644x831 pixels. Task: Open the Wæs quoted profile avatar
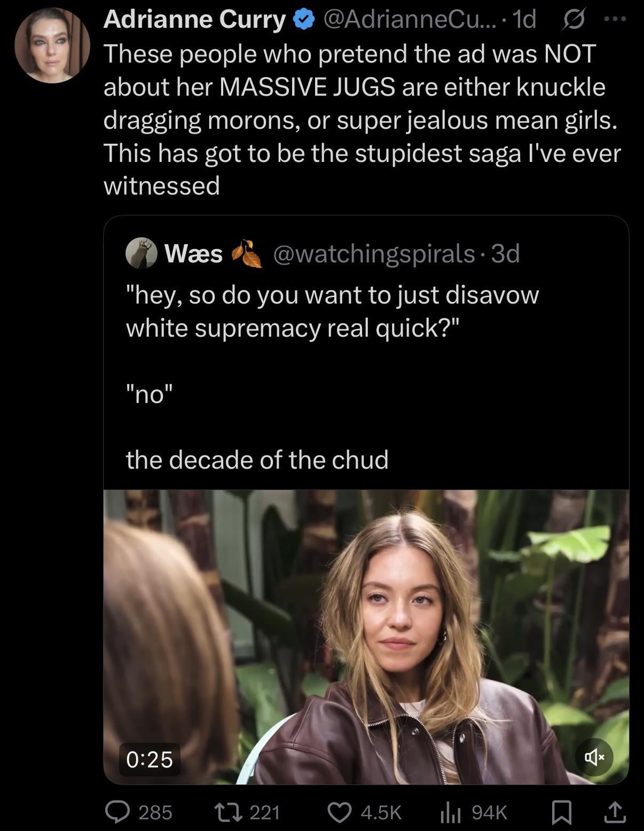pyautogui.click(x=141, y=253)
